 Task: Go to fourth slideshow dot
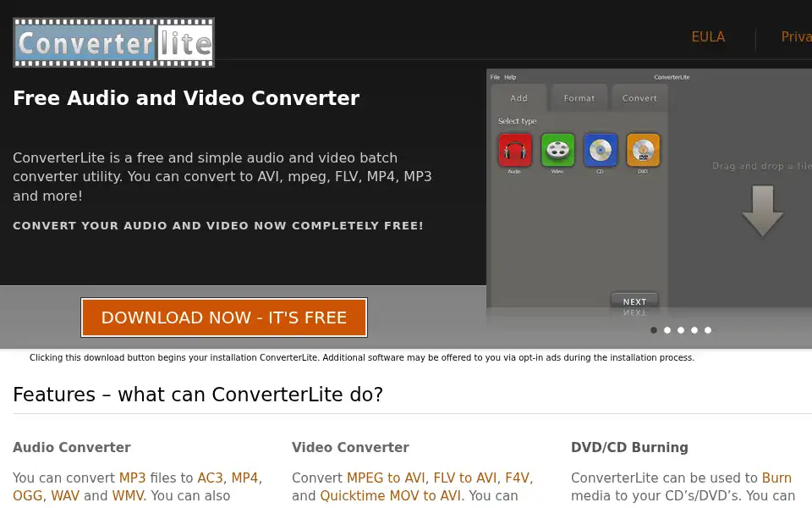694,330
